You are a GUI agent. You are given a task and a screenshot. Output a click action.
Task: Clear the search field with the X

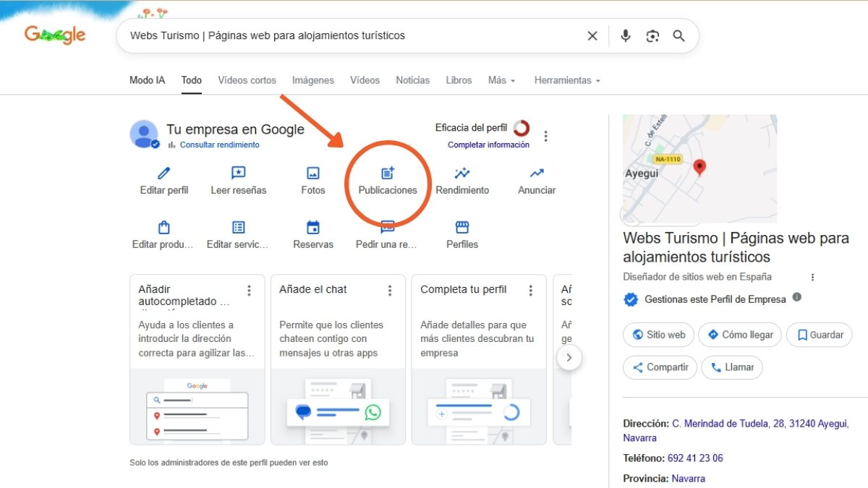point(592,35)
